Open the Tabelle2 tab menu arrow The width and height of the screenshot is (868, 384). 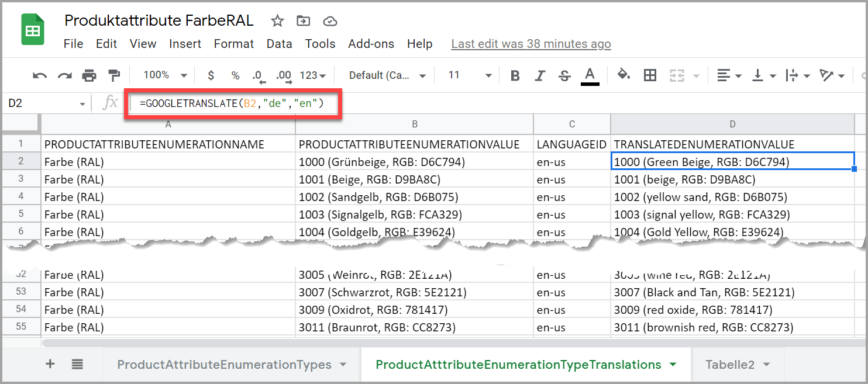[766, 365]
